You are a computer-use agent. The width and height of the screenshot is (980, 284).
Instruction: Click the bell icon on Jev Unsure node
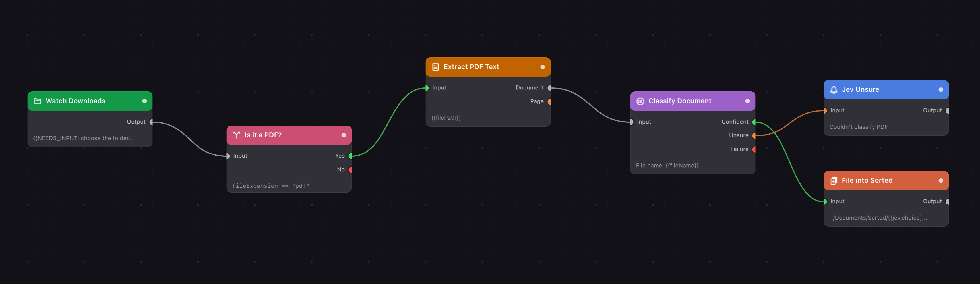(x=834, y=90)
